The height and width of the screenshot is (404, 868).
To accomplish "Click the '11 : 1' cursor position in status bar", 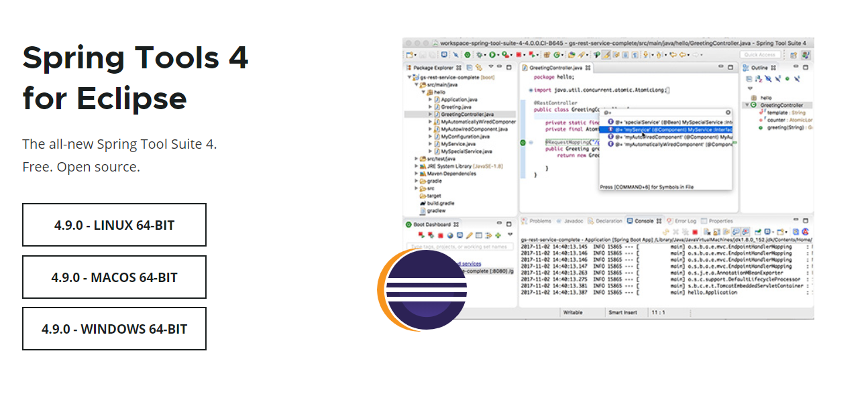I will pyautogui.click(x=657, y=312).
